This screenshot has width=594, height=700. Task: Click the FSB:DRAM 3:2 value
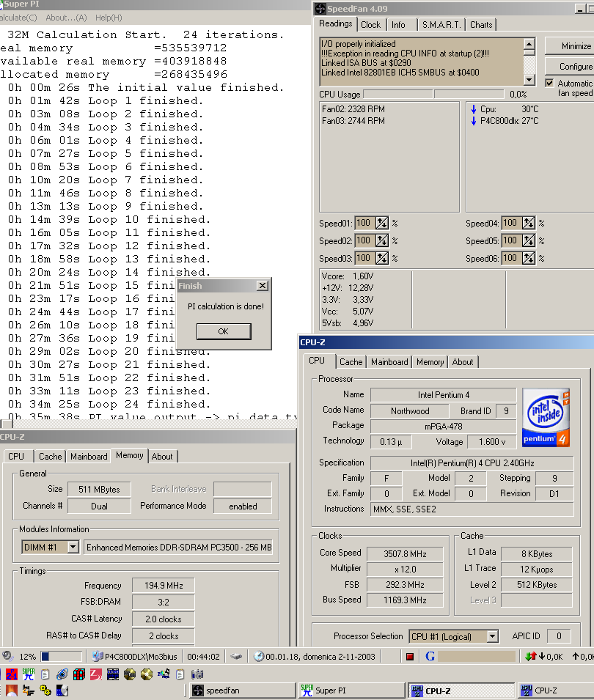[164, 603]
